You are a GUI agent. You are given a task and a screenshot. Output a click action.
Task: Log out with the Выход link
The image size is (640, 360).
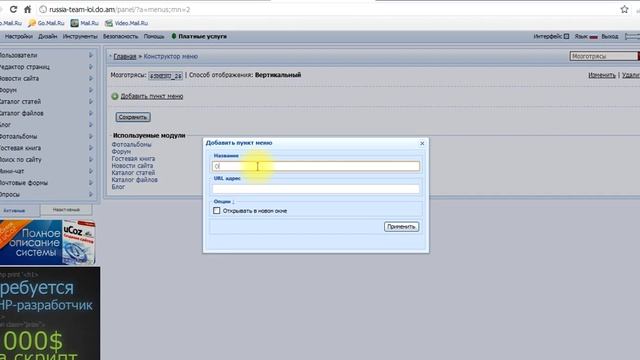pyautogui.click(x=610, y=36)
